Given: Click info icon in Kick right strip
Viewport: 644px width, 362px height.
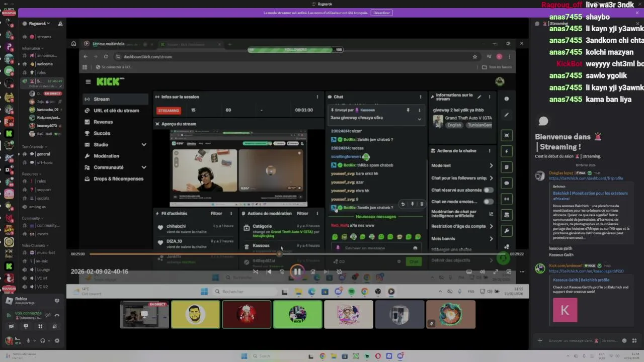Looking at the screenshot, I should tap(507, 99).
